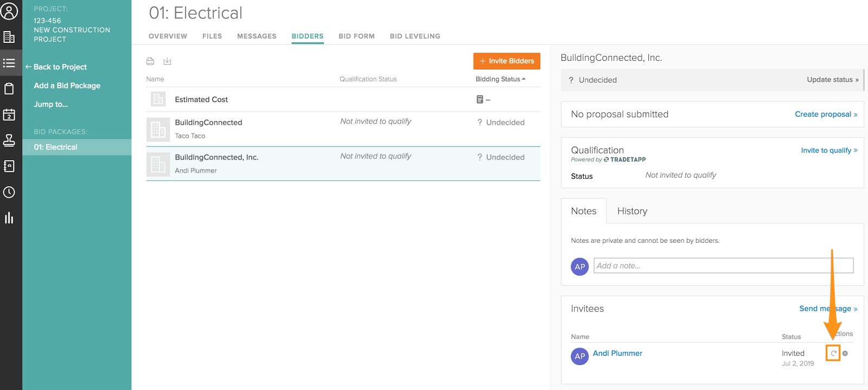Click the download export icon above bidders

(x=167, y=61)
